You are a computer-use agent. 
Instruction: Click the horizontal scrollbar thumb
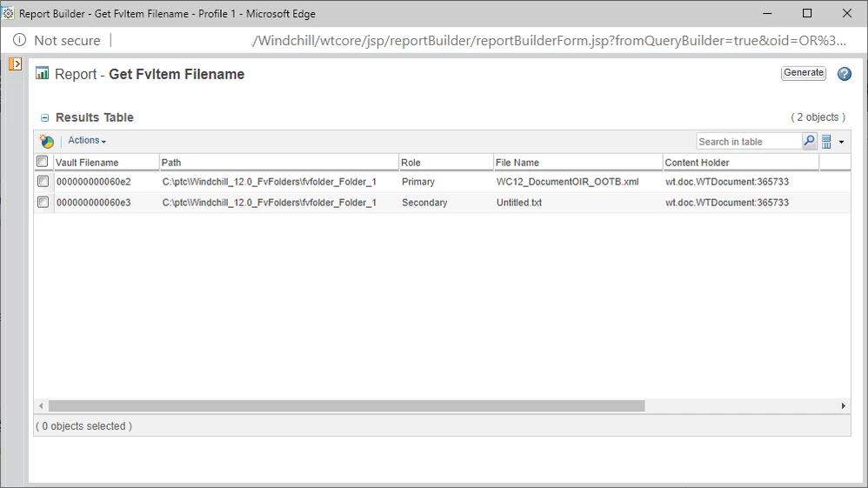pyautogui.click(x=346, y=406)
